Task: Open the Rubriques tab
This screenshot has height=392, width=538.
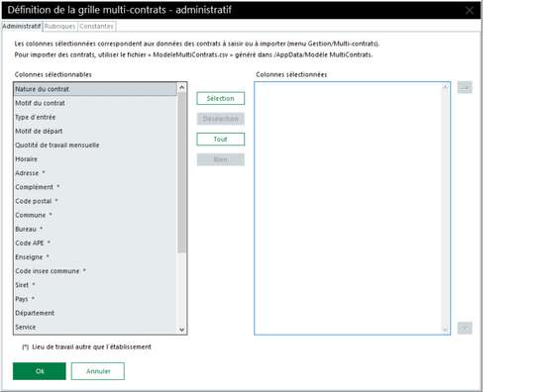Action: pos(59,27)
